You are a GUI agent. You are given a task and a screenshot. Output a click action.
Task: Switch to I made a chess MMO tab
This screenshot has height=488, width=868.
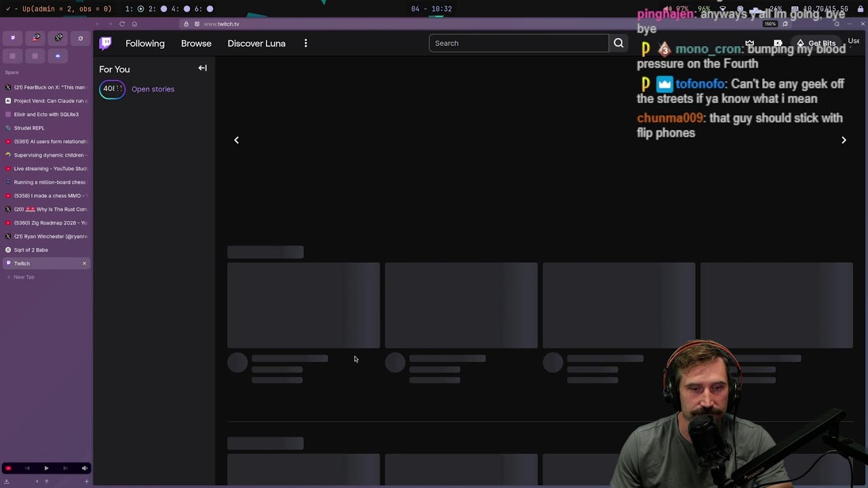(x=46, y=196)
